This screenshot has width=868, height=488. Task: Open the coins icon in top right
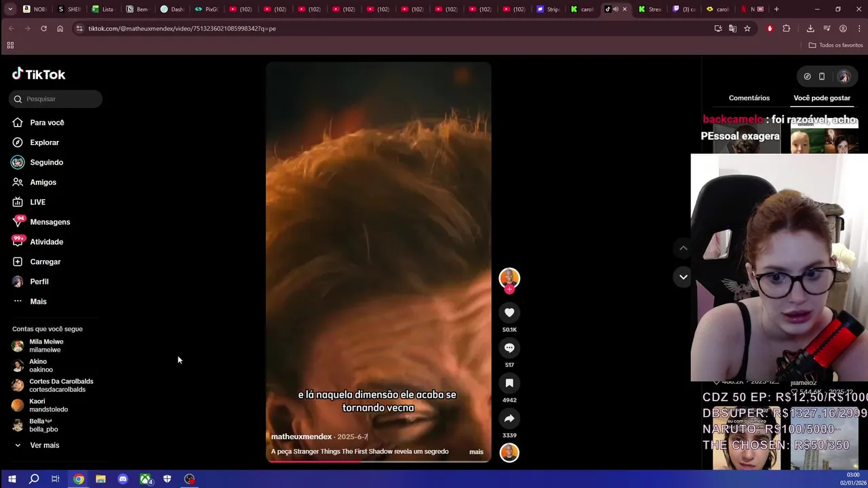(x=807, y=77)
